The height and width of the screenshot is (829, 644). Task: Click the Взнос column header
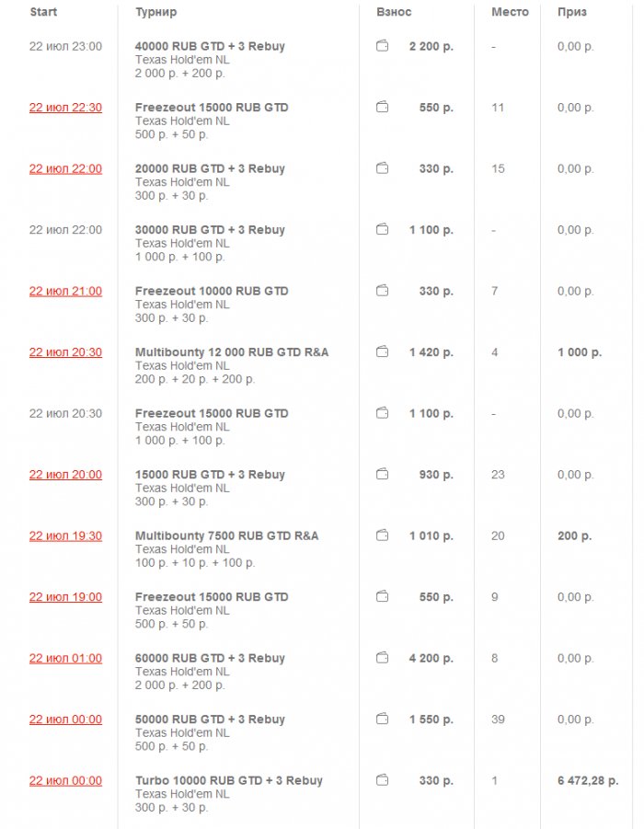click(x=394, y=13)
